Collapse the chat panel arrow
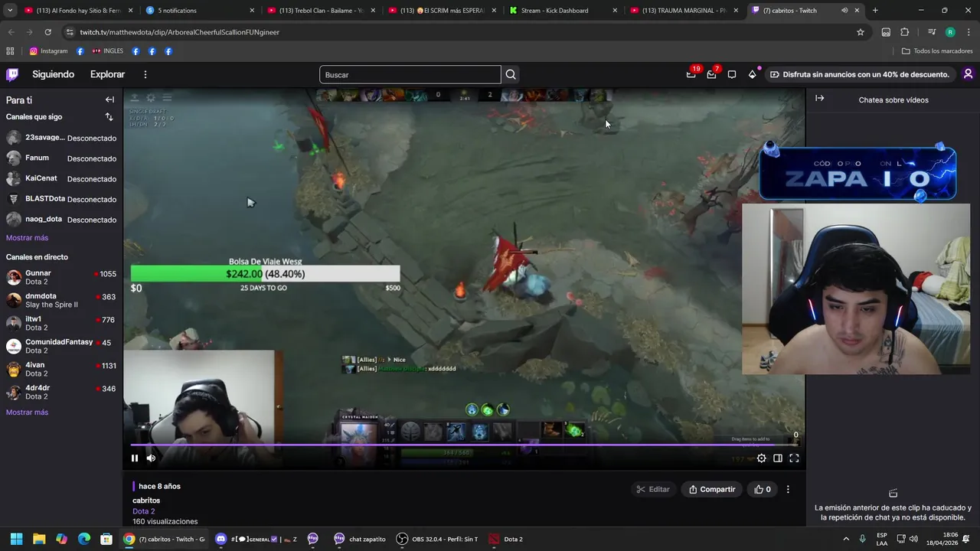The width and height of the screenshot is (980, 551). pyautogui.click(x=819, y=99)
